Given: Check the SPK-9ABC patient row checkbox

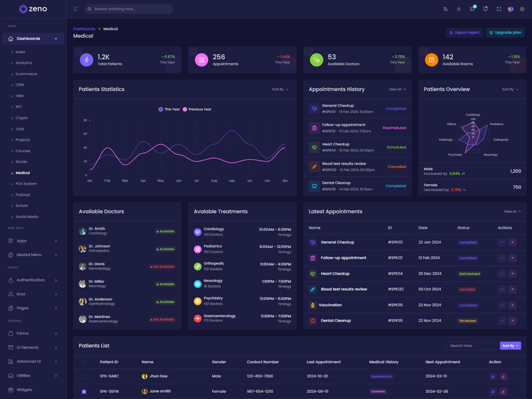Looking at the screenshot, I should click(x=84, y=376).
